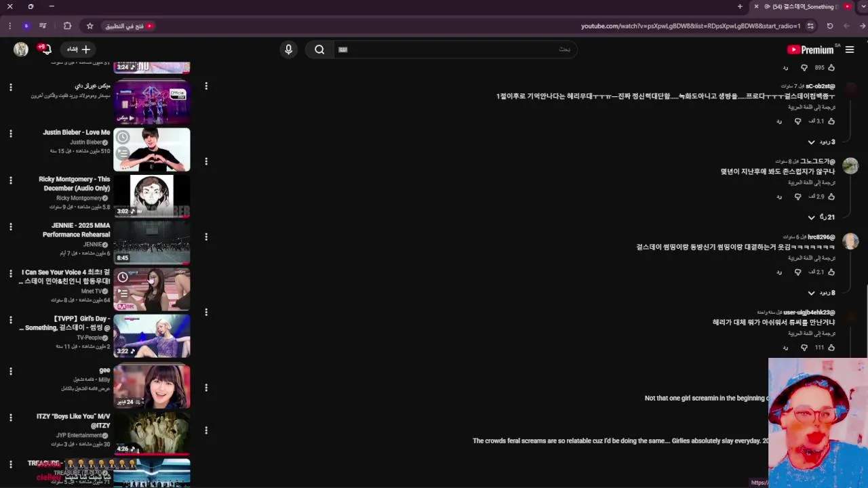Go back in browser history
Screen dimensions: 868x488
[x=863, y=26]
